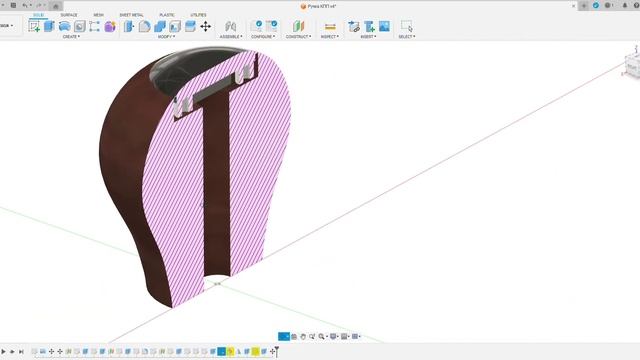Click the Home data panel icon
This screenshot has width=640, height=360.
click(x=56, y=6)
